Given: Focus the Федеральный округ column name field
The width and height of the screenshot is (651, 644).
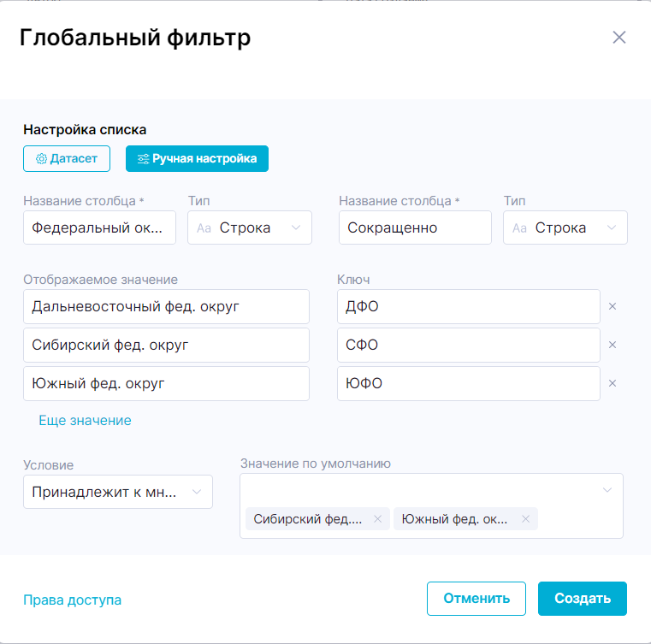Looking at the screenshot, I should [99, 227].
